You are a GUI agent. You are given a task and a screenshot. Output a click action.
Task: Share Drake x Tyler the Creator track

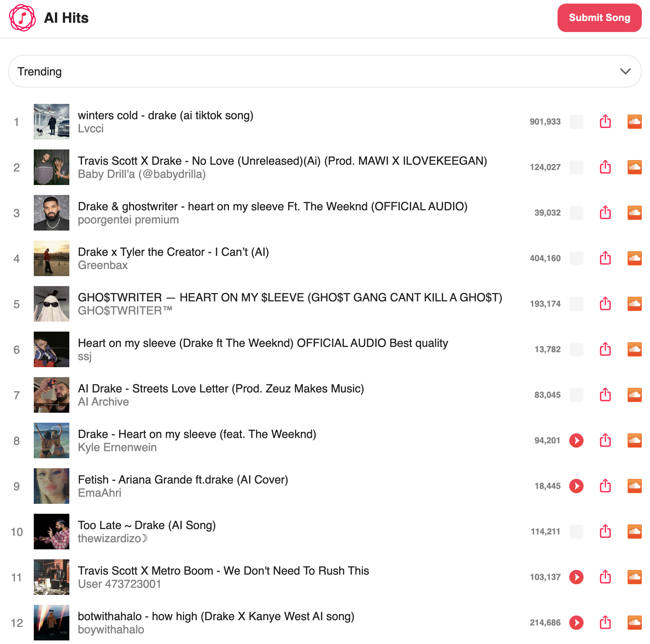coord(605,258)
